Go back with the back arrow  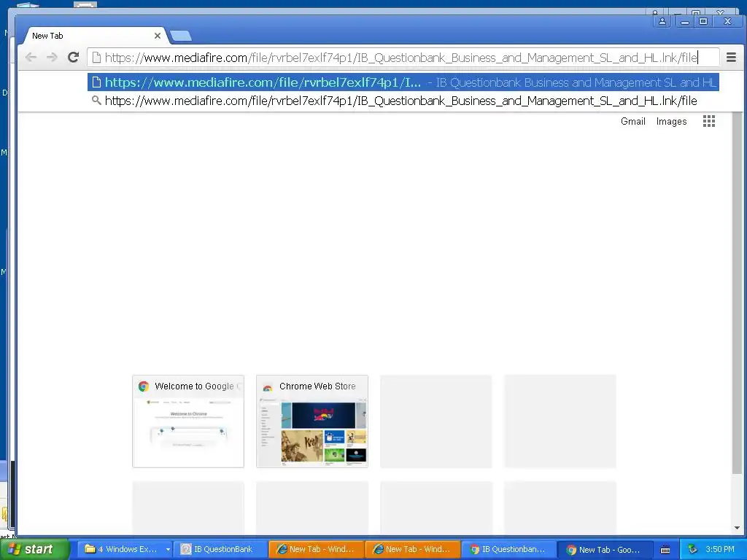pos(31,58)
